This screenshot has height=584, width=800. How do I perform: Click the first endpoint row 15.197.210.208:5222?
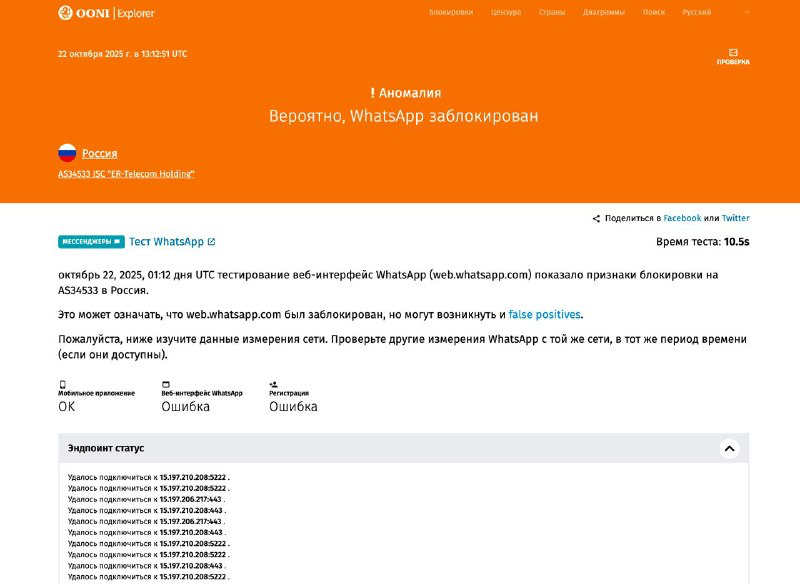click(x=148, y=477)
